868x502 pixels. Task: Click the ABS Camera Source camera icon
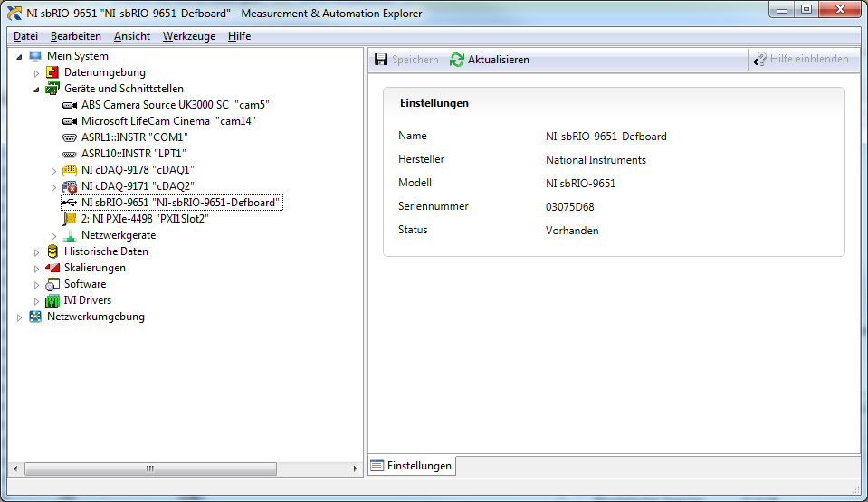[x=69, y=105]
